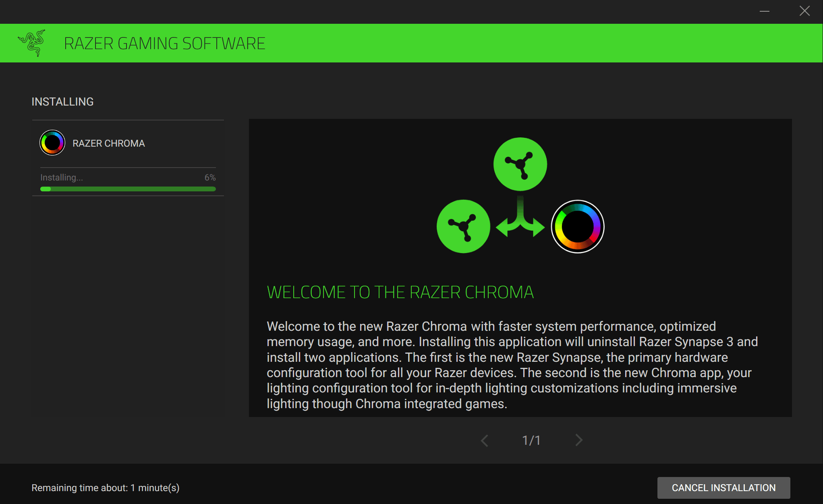823x504 pixels.
Task: Minimize the installer window
Action: pyautogui.click(x=764, y=12)
